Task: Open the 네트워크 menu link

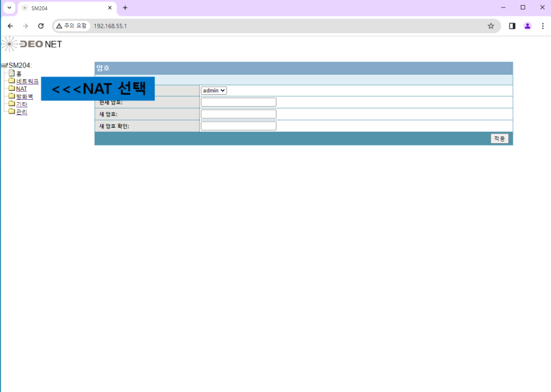Action: [27, 81]
